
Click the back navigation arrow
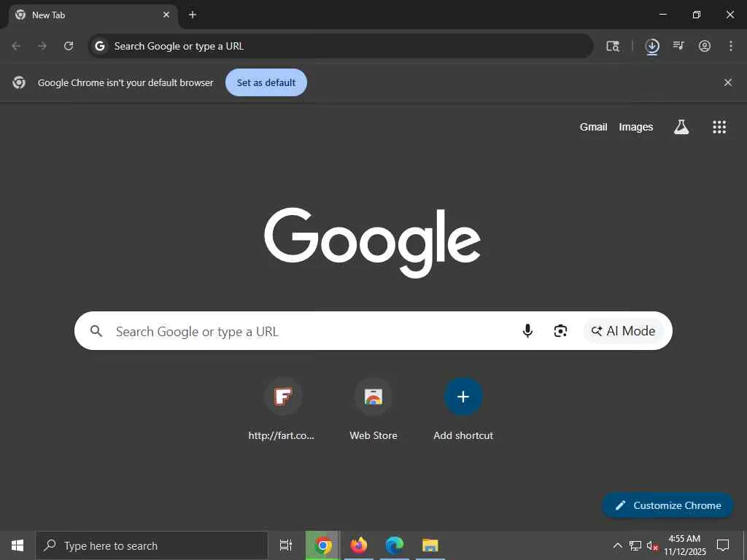point(16,46)
